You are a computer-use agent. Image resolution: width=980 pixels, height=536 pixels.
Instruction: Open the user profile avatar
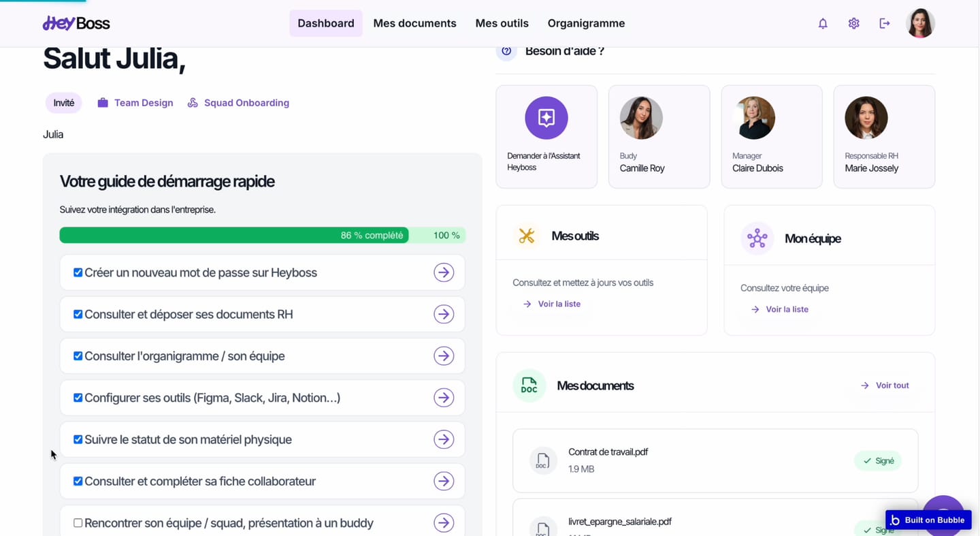(x=920, y=23)
